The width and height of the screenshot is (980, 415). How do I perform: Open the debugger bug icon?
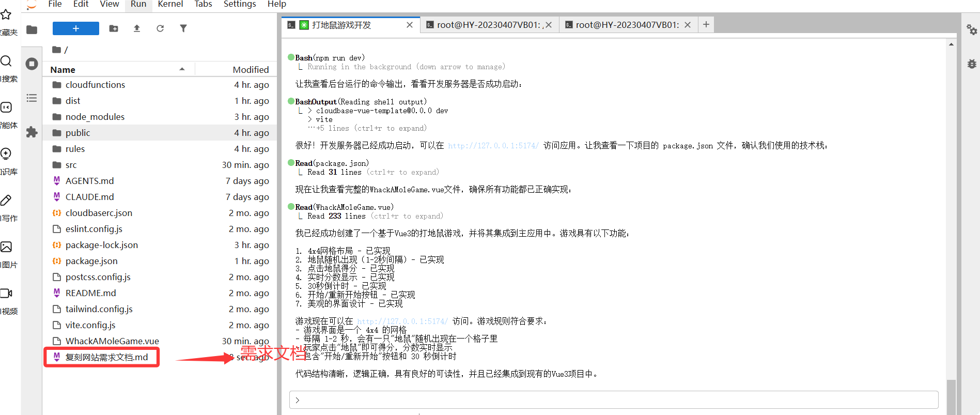[972, 64]
